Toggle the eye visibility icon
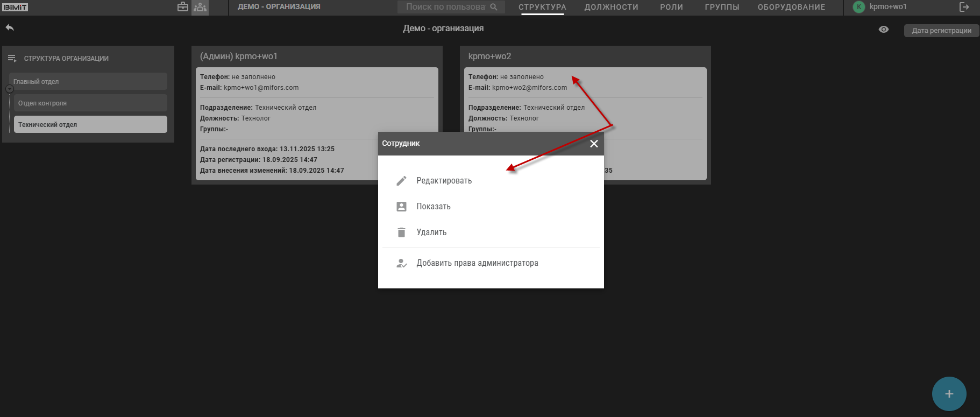This screenshot has height=417, width=980. tap(884, 30)
